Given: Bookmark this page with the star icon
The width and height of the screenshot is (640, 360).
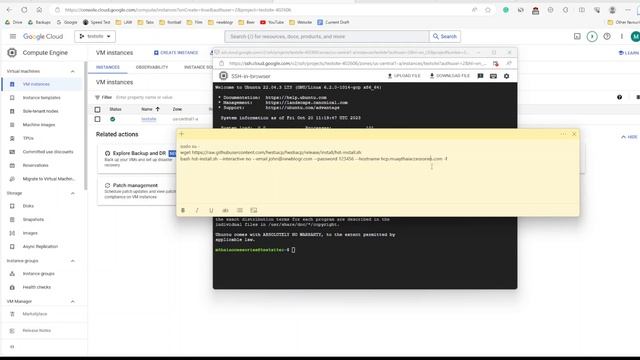Looking at the screenshot, I should 488,10.
